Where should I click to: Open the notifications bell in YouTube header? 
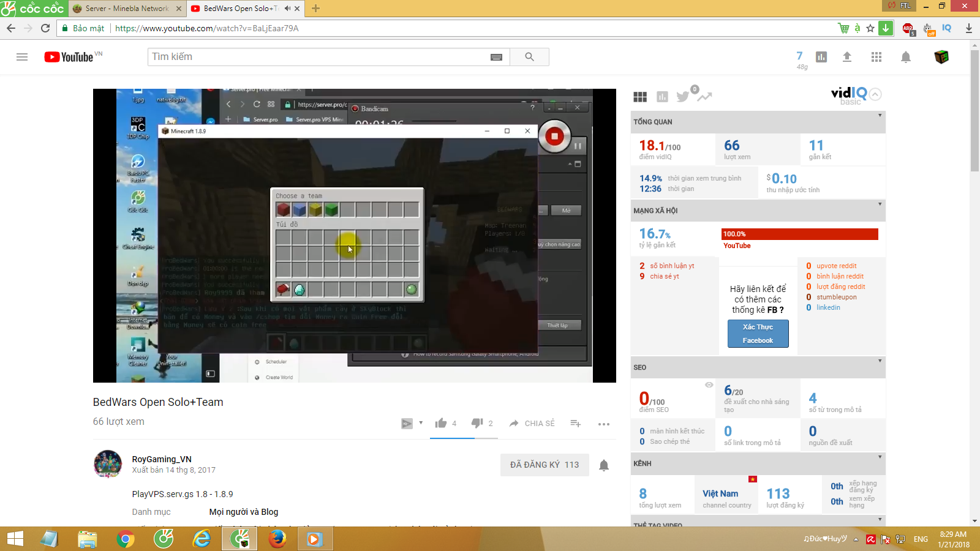coord(906,57)
